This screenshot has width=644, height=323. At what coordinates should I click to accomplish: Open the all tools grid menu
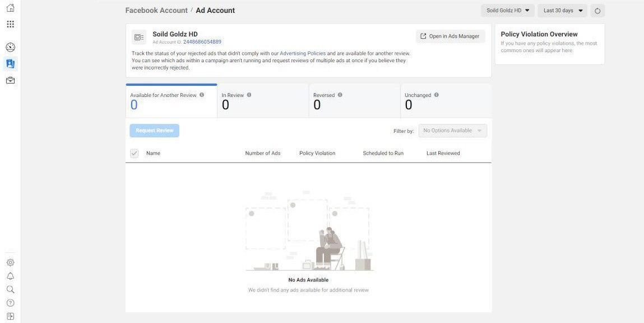[x=11, y=24]
